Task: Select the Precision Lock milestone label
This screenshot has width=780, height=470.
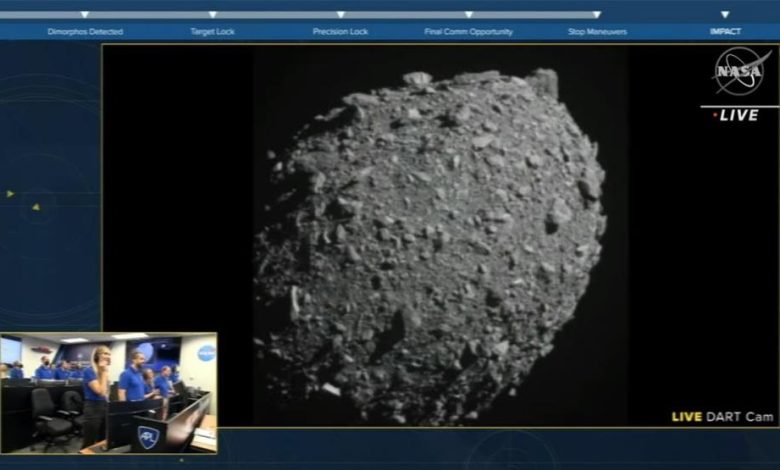Action: click(340, 32)
